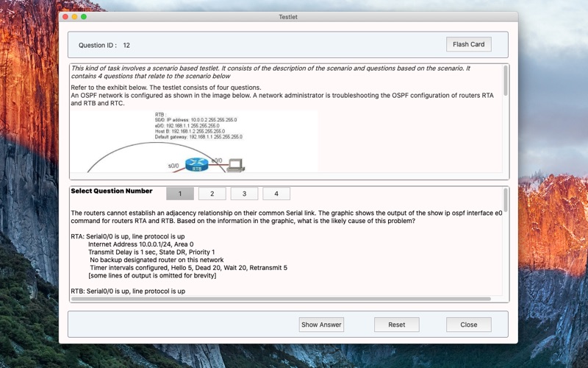The image size is (588, 368).
Task: Click 'No backup designated router' line
Action: click(x=157, y=260)
